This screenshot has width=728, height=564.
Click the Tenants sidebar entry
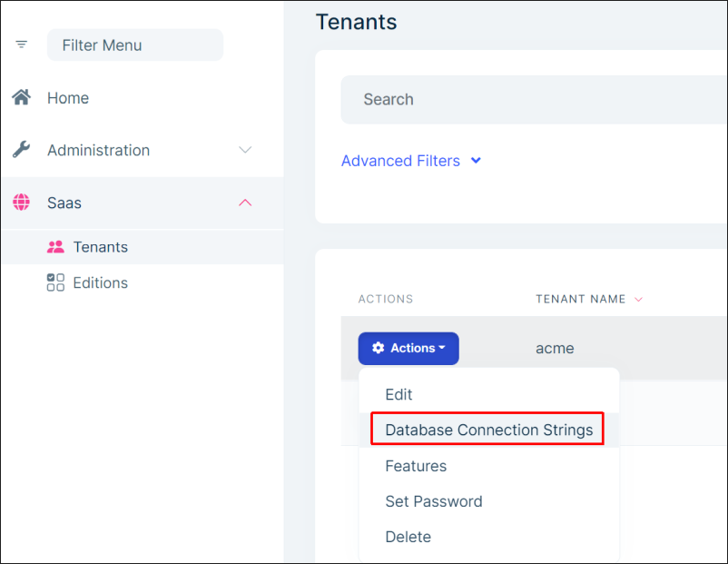tap(100, 246)
